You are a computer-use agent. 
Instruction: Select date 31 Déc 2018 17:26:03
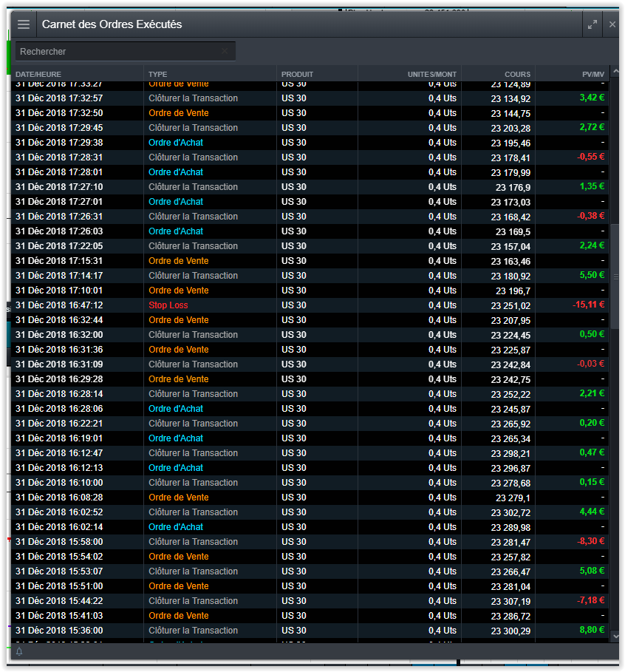pyautogui.click(x=59, y=231)
